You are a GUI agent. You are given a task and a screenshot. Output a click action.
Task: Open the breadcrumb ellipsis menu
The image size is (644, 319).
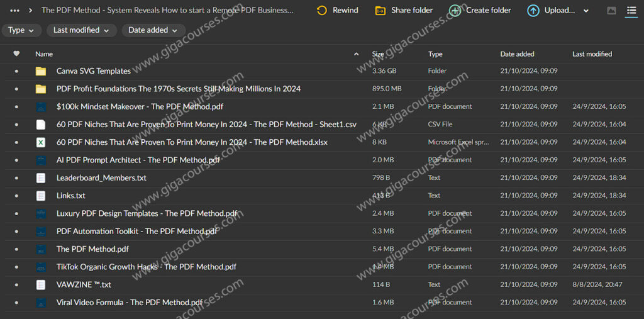click(15, 10)
